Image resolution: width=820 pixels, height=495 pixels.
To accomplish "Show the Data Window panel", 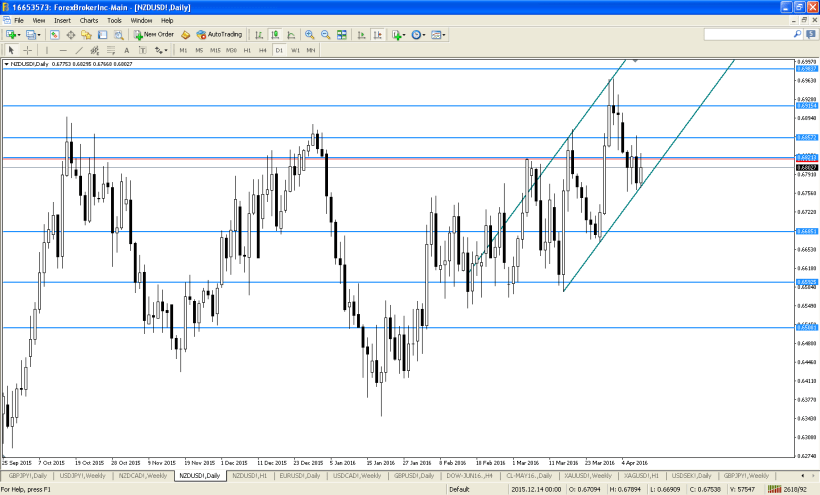I will pos(71,34).
